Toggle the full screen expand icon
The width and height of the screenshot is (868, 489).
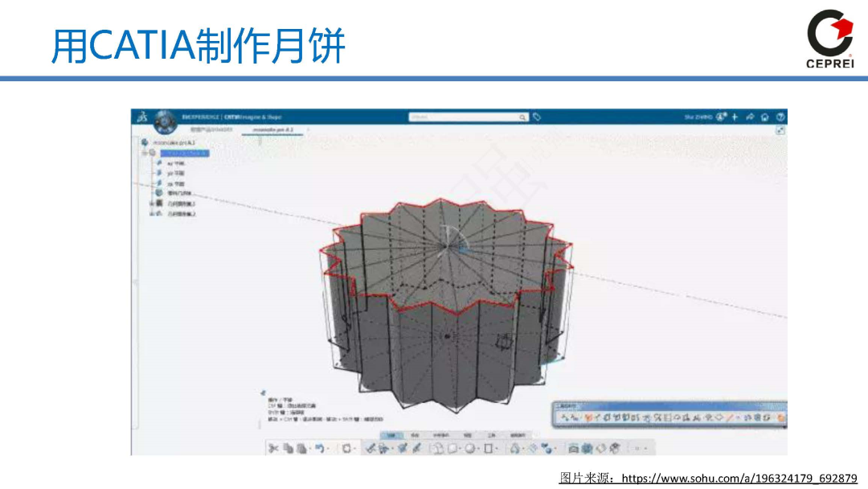pos(780,130)
